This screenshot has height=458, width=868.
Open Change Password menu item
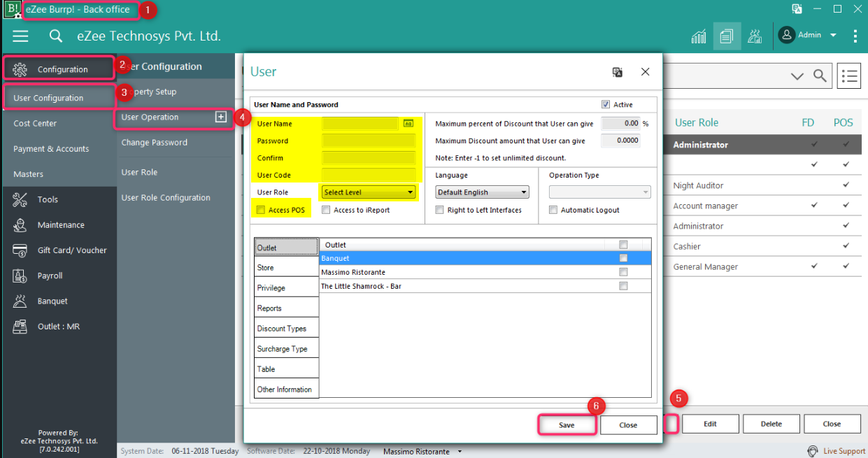[x=155, y=143]
